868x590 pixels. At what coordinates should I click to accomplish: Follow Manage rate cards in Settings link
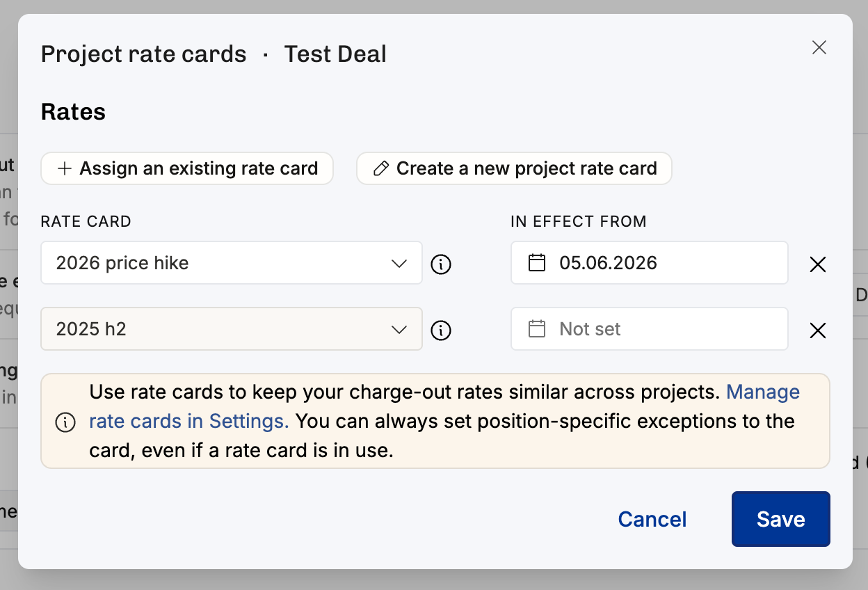[444, 407]
